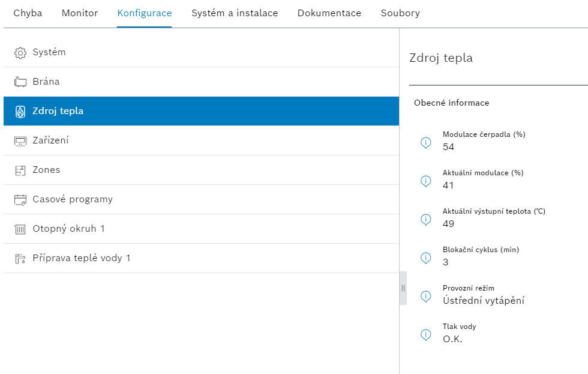Screen dimensions: 588x374
Task: Click the Zdroj tepla flame icon
Action: [x=20, y=112]
